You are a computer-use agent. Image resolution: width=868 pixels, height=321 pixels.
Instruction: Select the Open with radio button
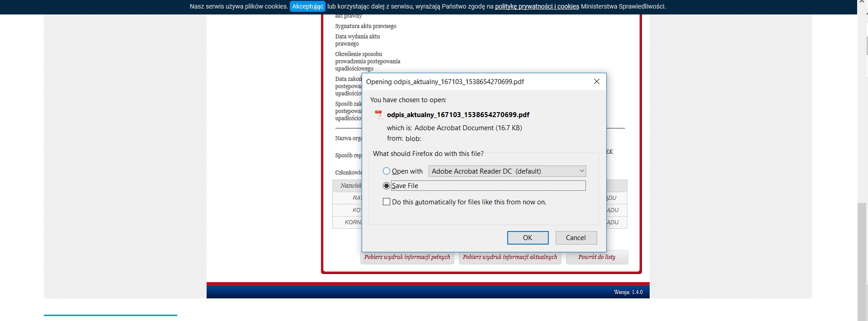tap(387, 171)
